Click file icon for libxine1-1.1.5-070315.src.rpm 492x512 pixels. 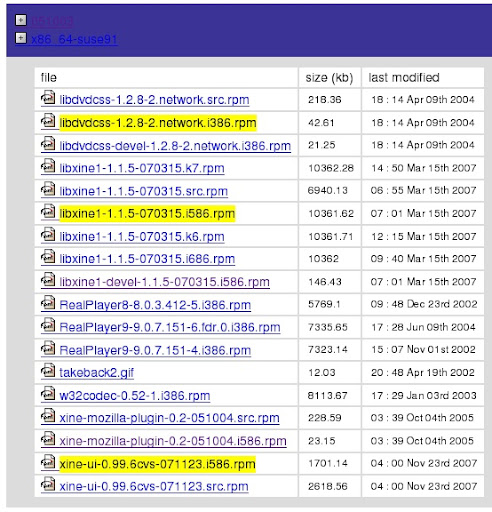(x=48, y=189)
